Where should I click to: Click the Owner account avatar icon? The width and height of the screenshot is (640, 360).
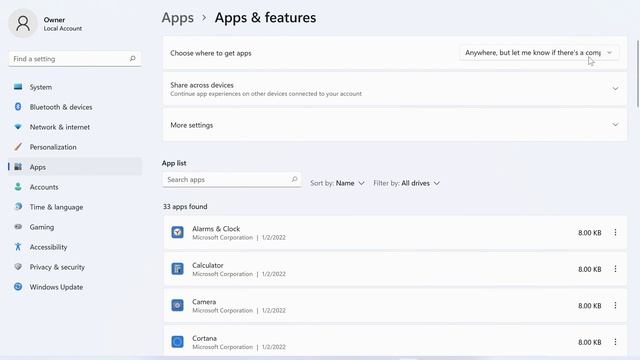(23, 23)
